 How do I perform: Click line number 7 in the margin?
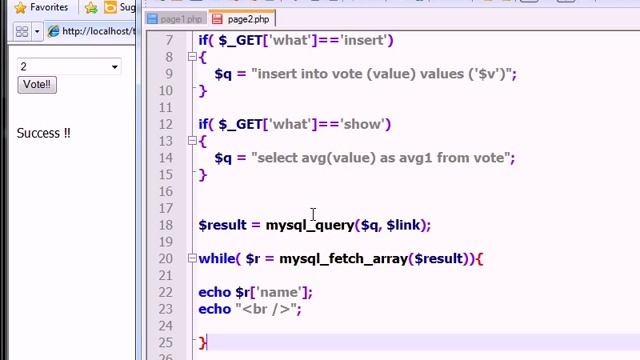point(169,40)
